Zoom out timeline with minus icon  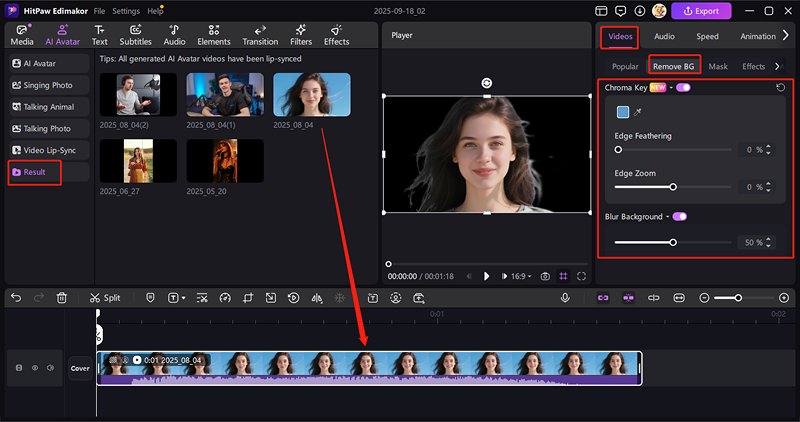pos(704,298)
